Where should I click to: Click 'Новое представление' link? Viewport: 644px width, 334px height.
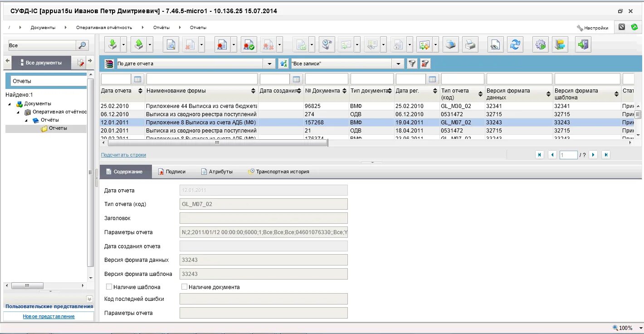[49, 316]
